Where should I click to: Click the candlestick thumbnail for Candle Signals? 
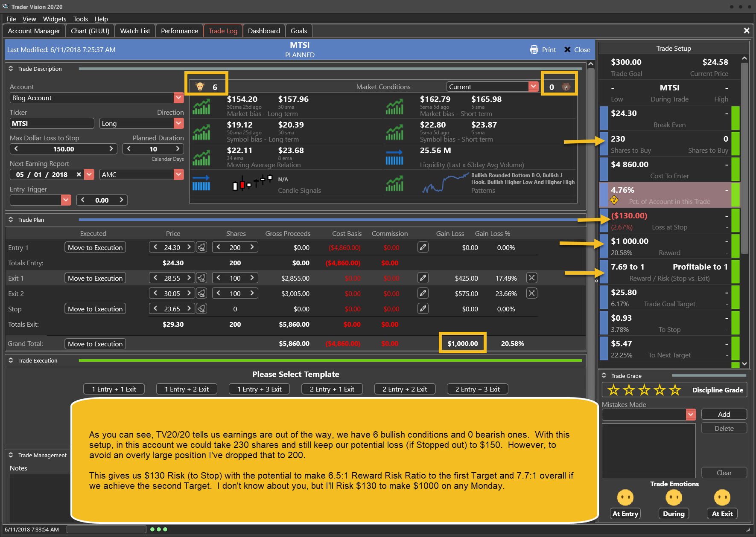(x=252, y=183)
